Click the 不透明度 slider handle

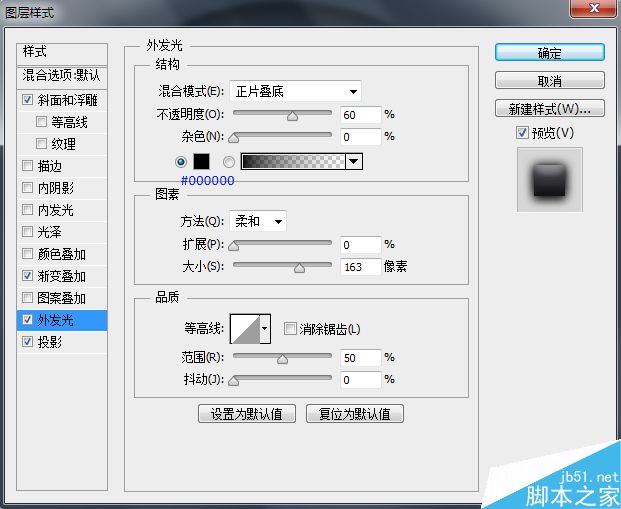point(293,116)
